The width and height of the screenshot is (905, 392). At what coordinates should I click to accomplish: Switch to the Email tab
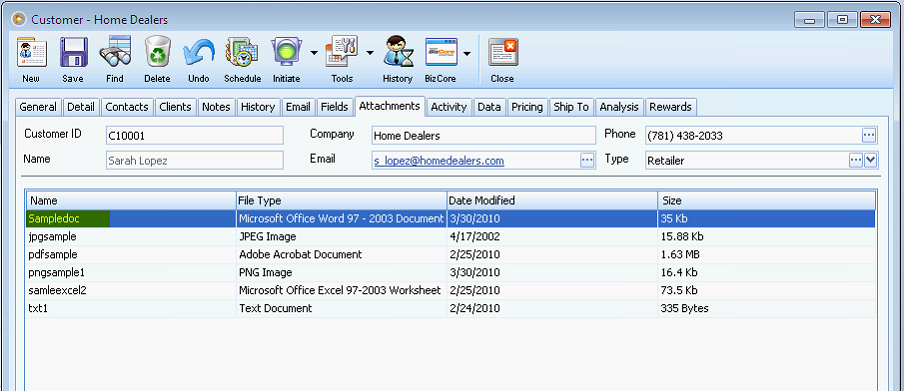pyautogui.click(x=298, y=107)
